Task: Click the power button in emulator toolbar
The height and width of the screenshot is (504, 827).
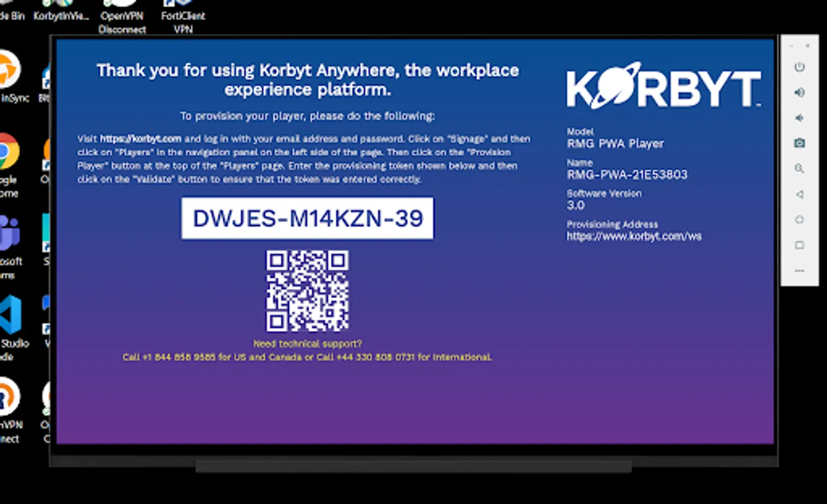Action: [x=800, y=67]
